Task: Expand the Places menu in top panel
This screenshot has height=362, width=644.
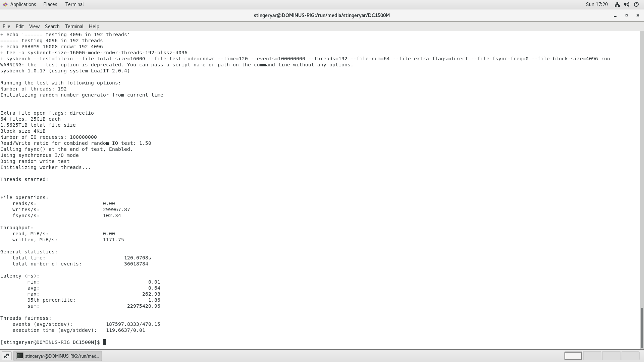Action: pos(50,4)
